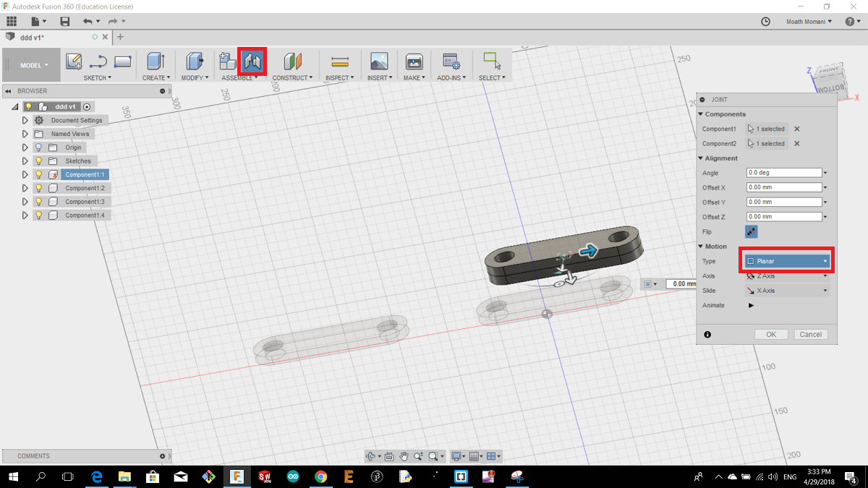This screenshot has width=868, height=488.
Task: Open the Axis Z Axis dropdown
Action: click(787, 275)
